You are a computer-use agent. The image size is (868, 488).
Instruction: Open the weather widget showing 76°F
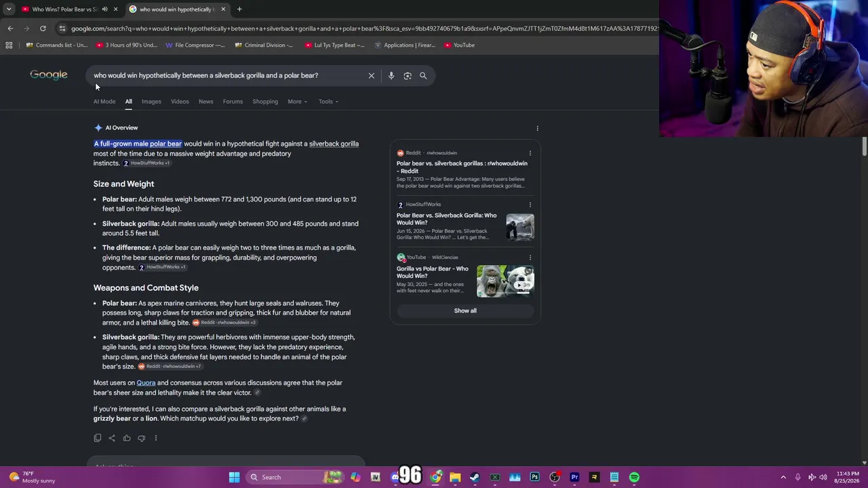tap(33, 477)
